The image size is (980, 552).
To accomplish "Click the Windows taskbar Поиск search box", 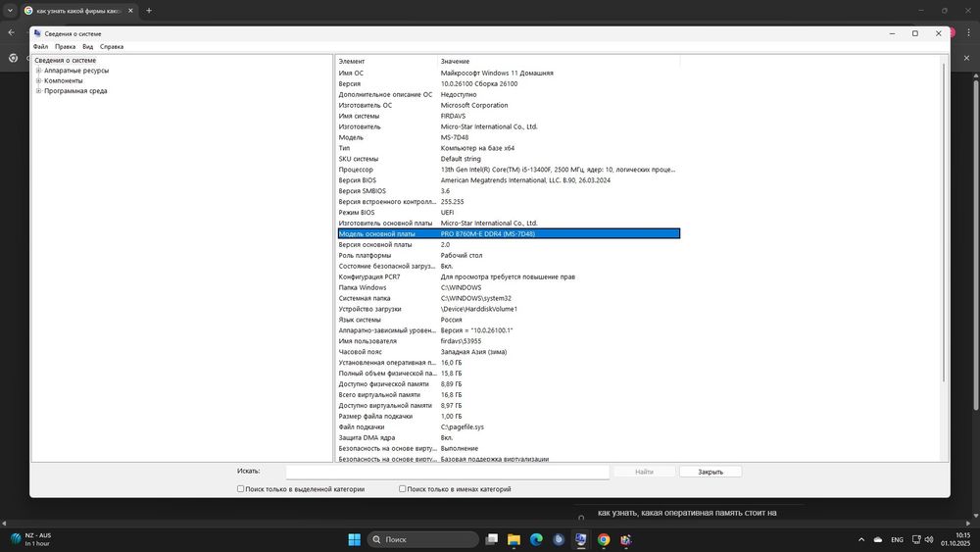I will coord(423,539).
